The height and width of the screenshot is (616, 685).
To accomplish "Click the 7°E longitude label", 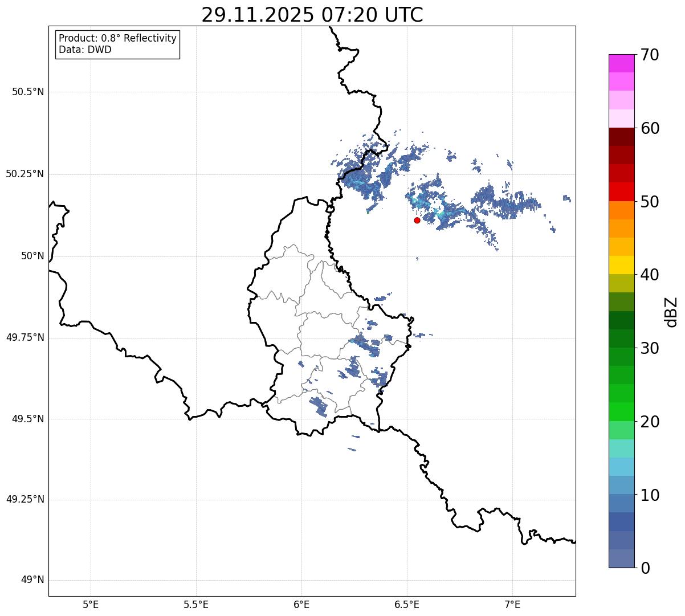I will 512,604.
